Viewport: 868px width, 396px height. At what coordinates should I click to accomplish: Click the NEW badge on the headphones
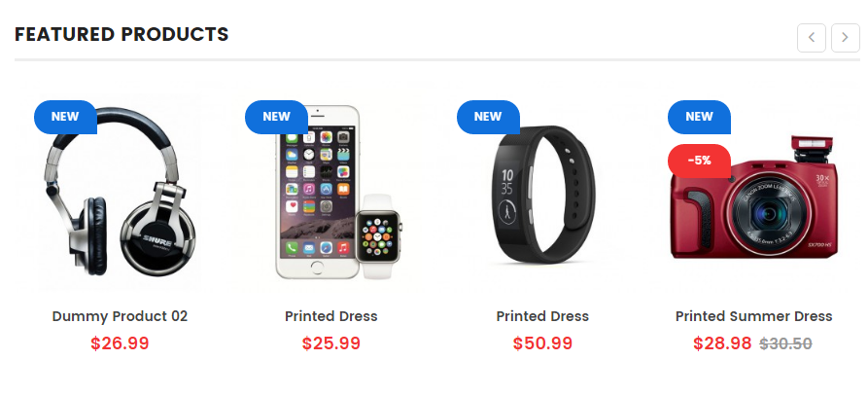coord(65,117)
